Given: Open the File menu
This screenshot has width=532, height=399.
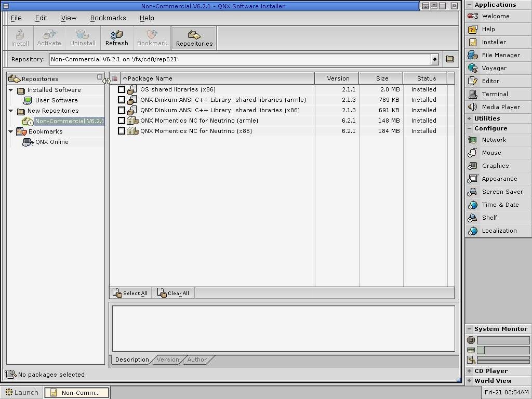Looking at the screenshot, I should (x=16, y=18).
